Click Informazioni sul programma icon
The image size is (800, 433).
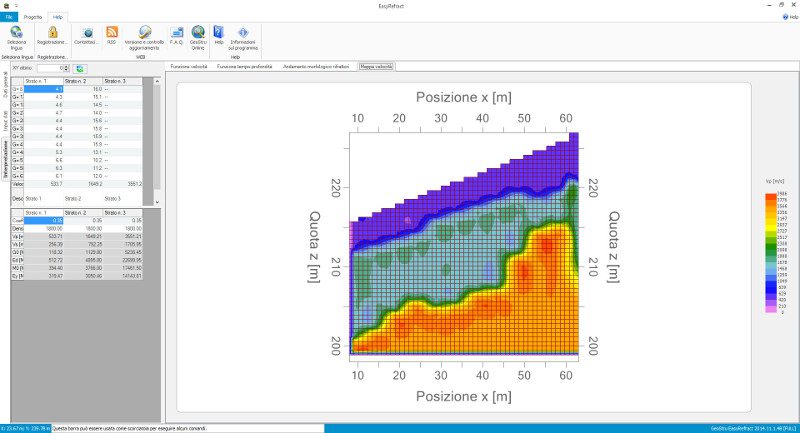click(243, 33)
